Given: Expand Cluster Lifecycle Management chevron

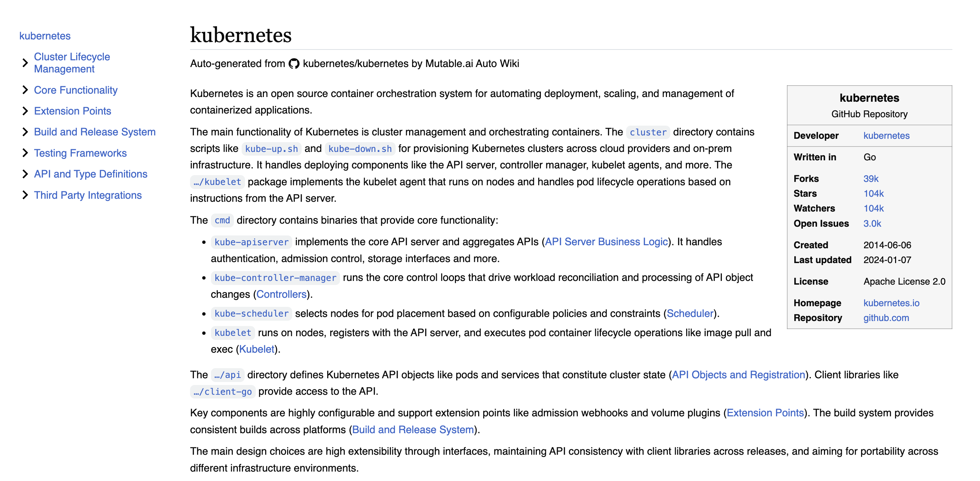Looking at the screenshot, I should coord(25,63).
